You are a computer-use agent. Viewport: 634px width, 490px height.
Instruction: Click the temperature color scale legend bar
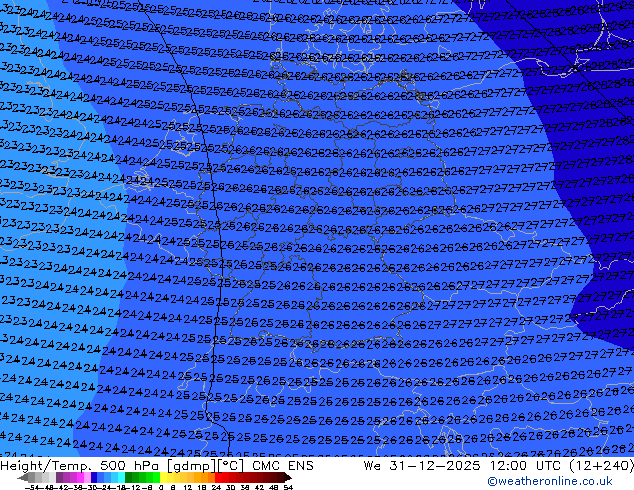point(154,477)
